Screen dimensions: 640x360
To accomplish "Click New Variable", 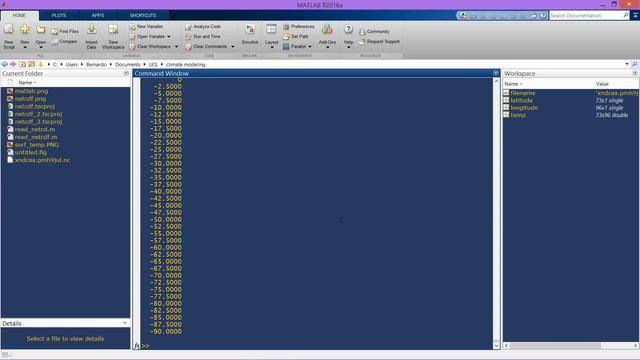I will coord(146,27).
